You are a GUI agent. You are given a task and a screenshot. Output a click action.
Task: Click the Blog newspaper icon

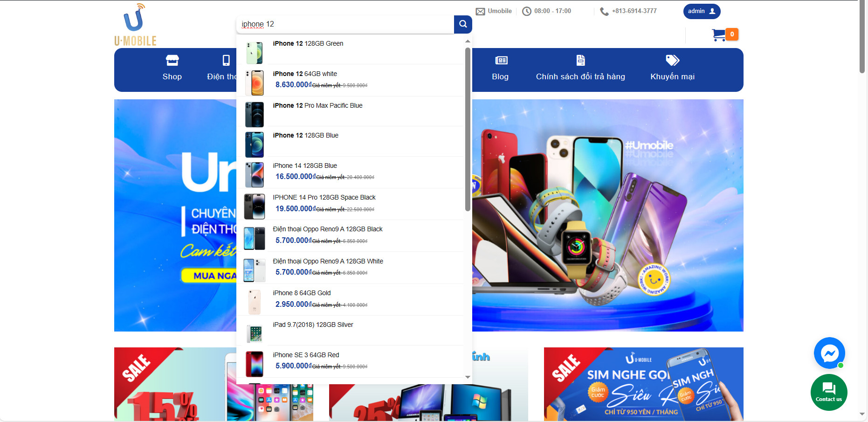click(501, 61)
